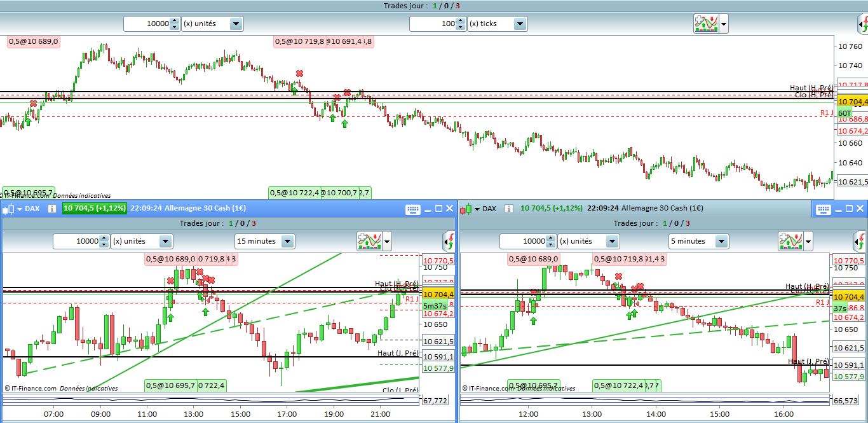Expand the side trading panel arrow in the top chart
This screenshot has height=423, width=868.
point(862,24)
